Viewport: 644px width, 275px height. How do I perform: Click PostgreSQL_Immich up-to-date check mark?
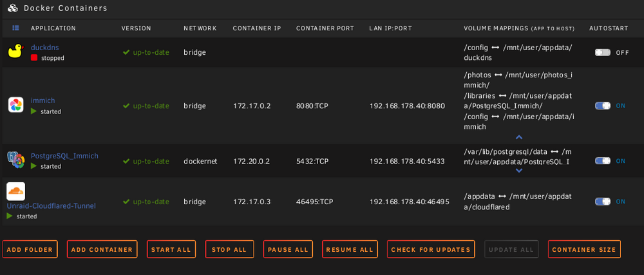click(x=126, y=161)
